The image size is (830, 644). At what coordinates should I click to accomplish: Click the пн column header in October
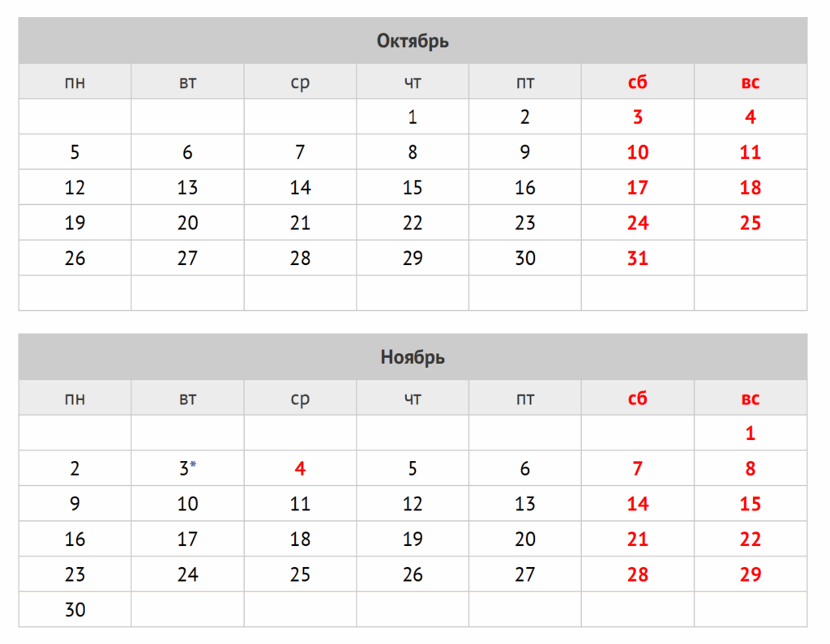[75, 82]
